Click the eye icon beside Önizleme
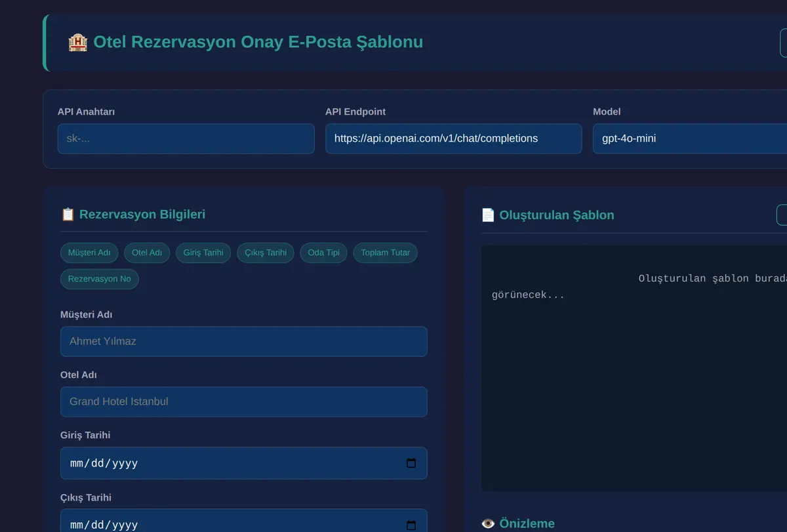Viewport: 787px width, 532px height. (488, 523)
